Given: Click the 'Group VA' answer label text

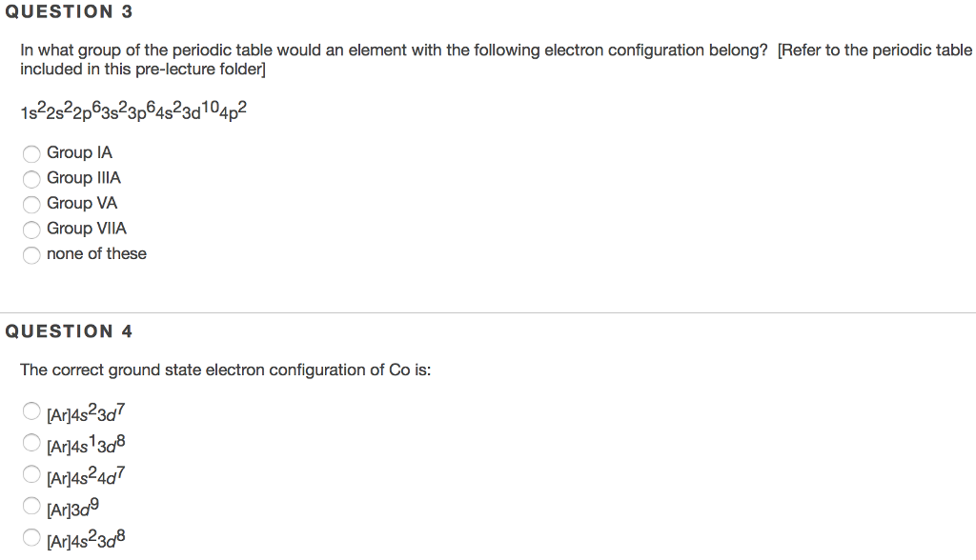Looking at the screenshot, I should tap(82, 203).
